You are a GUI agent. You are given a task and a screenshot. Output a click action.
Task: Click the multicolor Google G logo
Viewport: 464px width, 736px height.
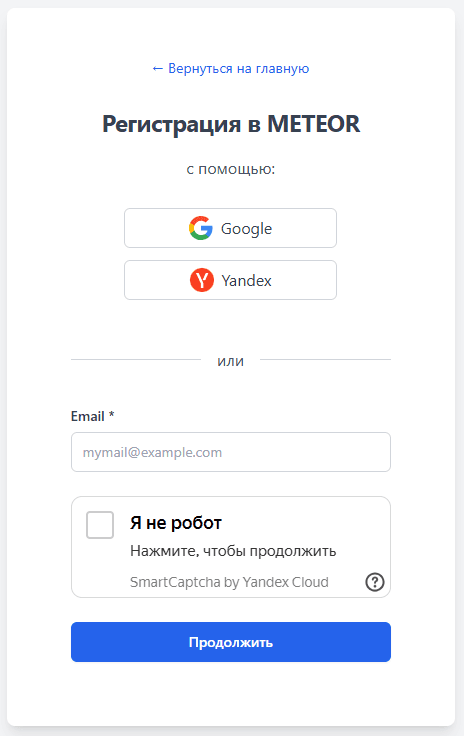201,228
